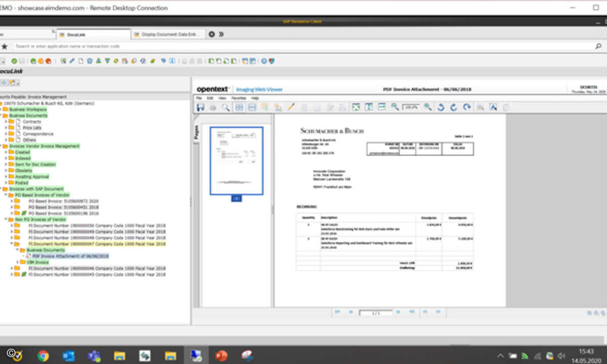Open the Help menu in viewer
The width and height of the screenshot is (607, 364).
click(255, 98)
